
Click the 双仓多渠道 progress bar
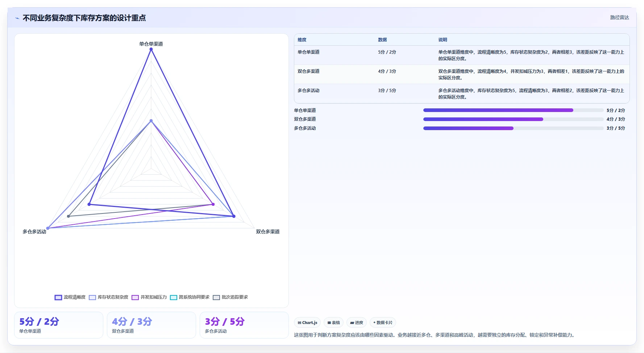tap(513, 119)
